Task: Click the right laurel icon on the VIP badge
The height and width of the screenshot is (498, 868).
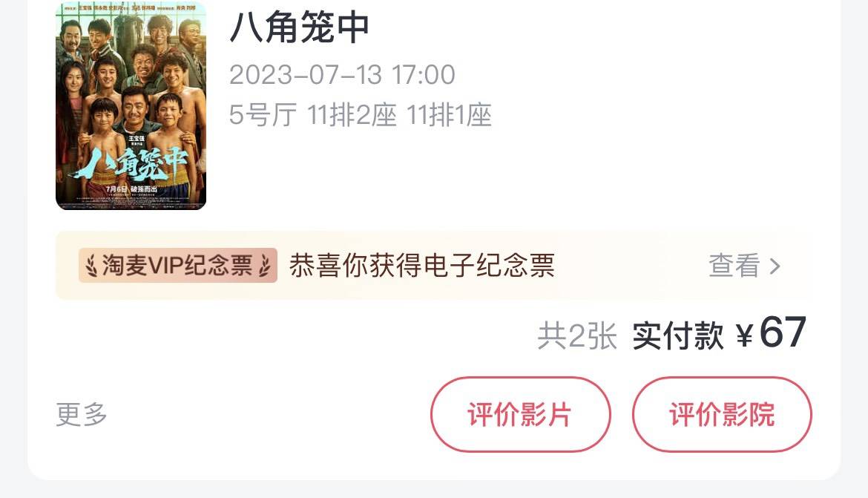Action: point(265,266)
